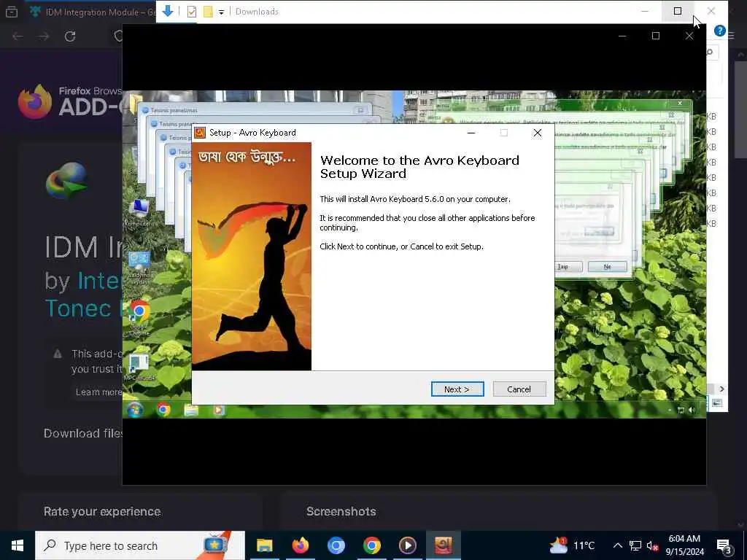Open the Learn more link on add-on page
Image resolution: width=747 pixels, height=560 pixels.
(x=98, y=392)
